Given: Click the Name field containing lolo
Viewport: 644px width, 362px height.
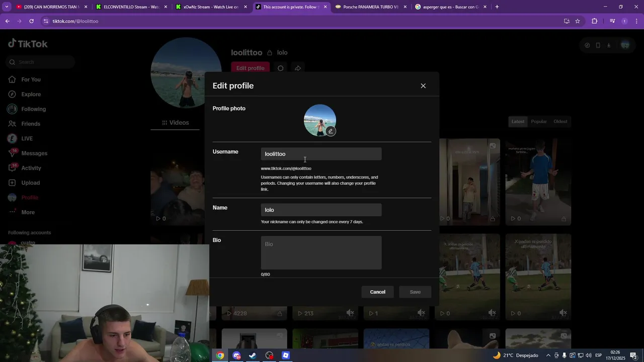Looking at the screenshot, I should point(321,210).
